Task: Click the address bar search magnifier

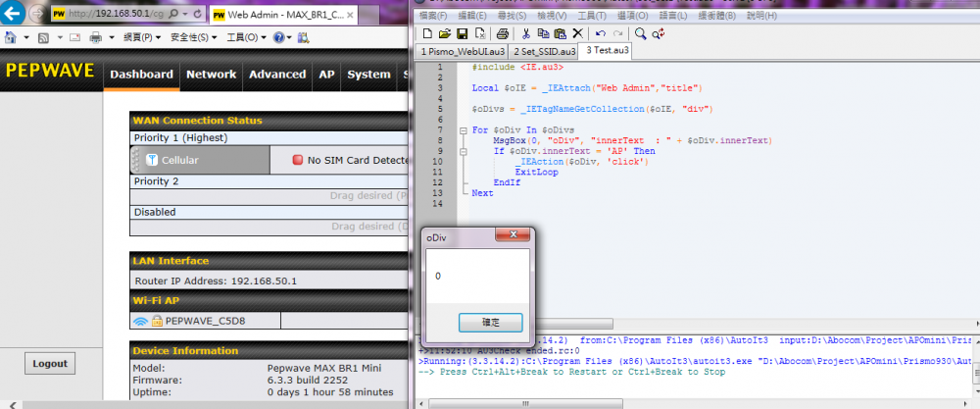Action: coord(173,13)
